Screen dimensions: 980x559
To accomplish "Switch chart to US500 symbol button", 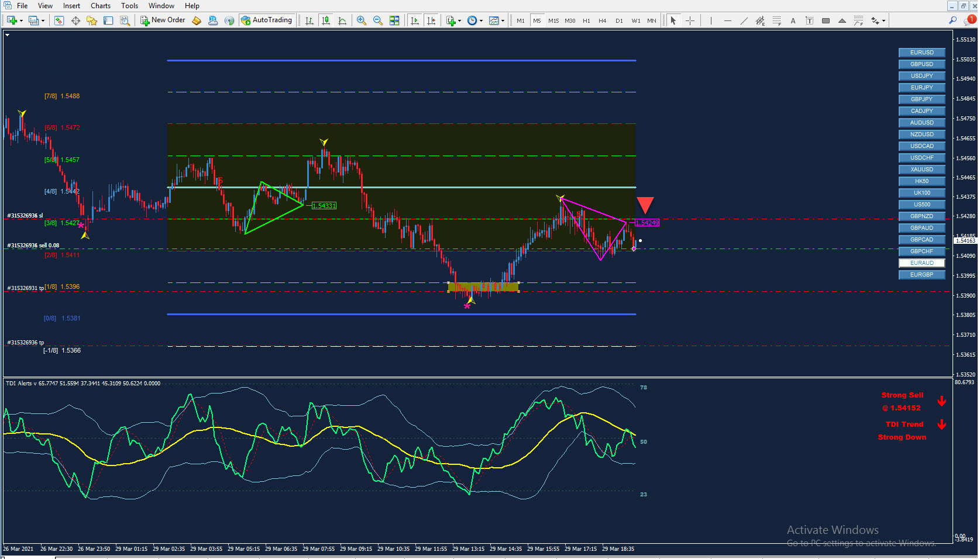I will coord(921,205).
